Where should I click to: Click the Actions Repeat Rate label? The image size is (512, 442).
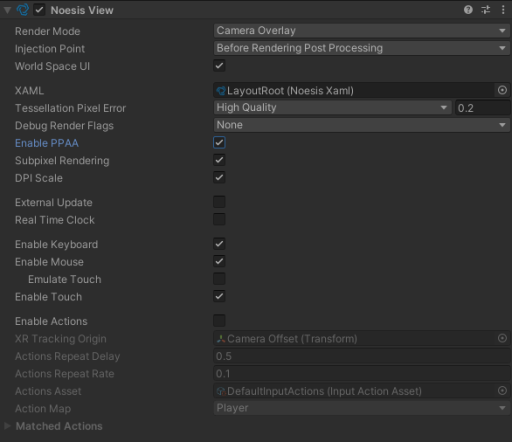tap(64, 374)
